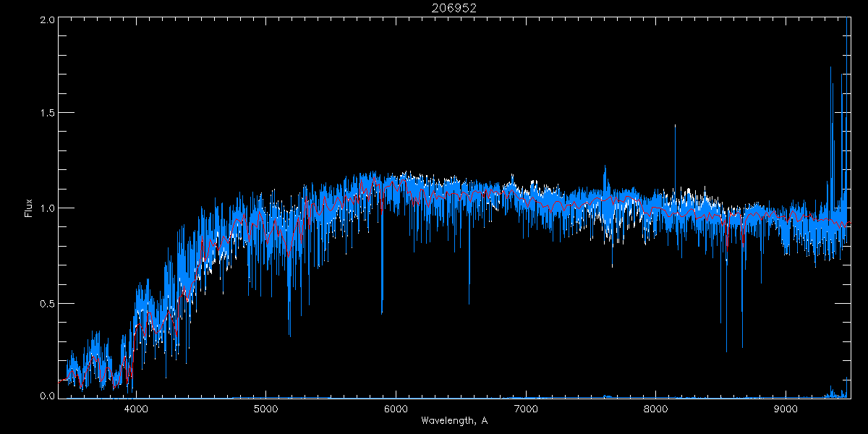868x434 pixels.
Task: Select the 7000 x-axis tick label
Action: (x=526, y=408)
